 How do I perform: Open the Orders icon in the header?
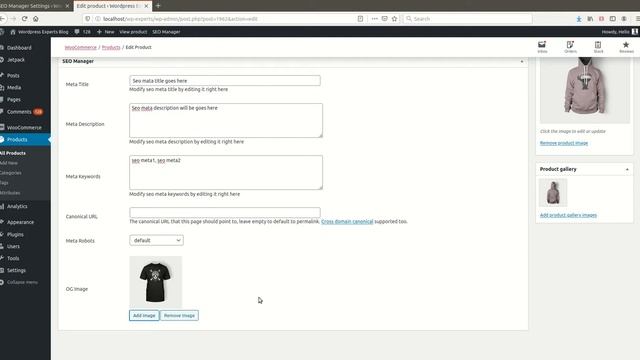(x=570, y=47)
